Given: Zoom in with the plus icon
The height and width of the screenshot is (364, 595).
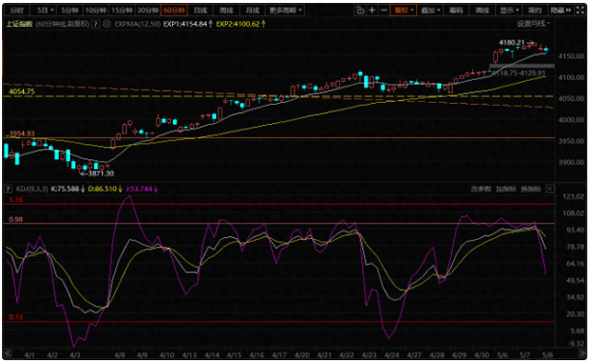Looking at the screenshot, I should 372,11.
